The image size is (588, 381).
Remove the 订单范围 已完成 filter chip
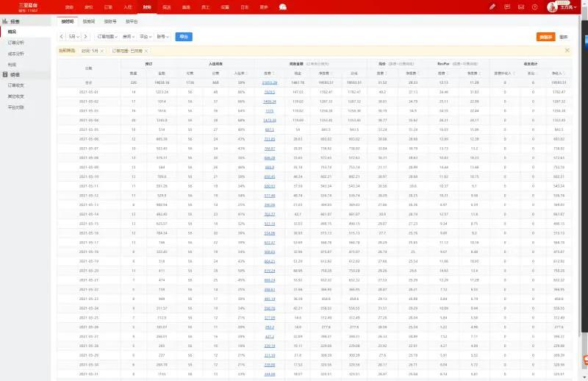click(146, 51)
